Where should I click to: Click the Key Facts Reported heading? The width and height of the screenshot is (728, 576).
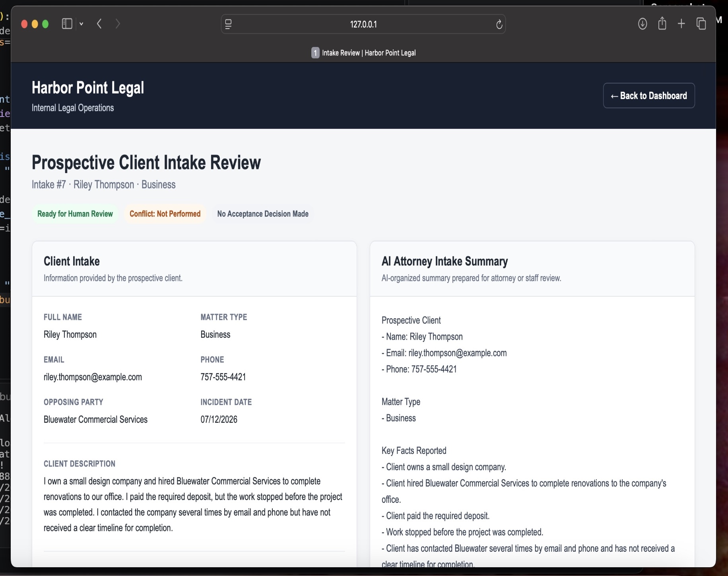click(414, 451)
